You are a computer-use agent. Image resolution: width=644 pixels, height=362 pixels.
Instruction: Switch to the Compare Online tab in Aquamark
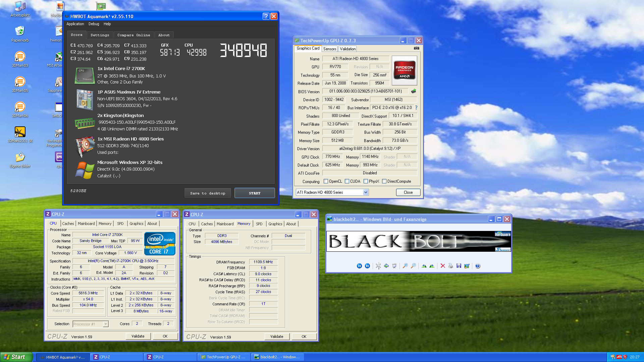[133, 35]
